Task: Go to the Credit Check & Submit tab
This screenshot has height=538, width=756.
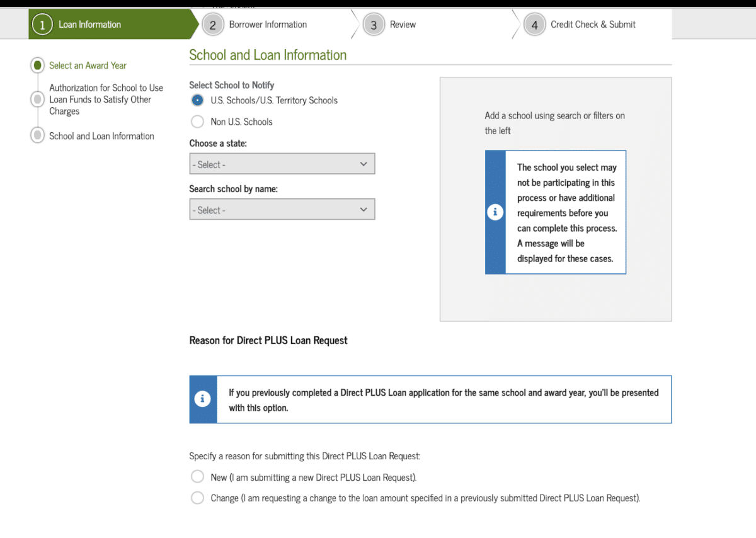Action: pyautogui.click(x=593, y=25)
